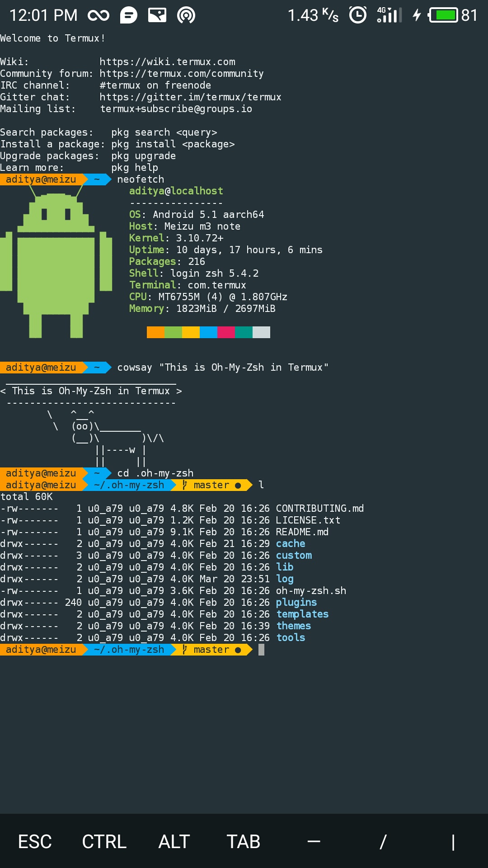
Task: Tap the themes directory name
Action: (x=294, y=626)
